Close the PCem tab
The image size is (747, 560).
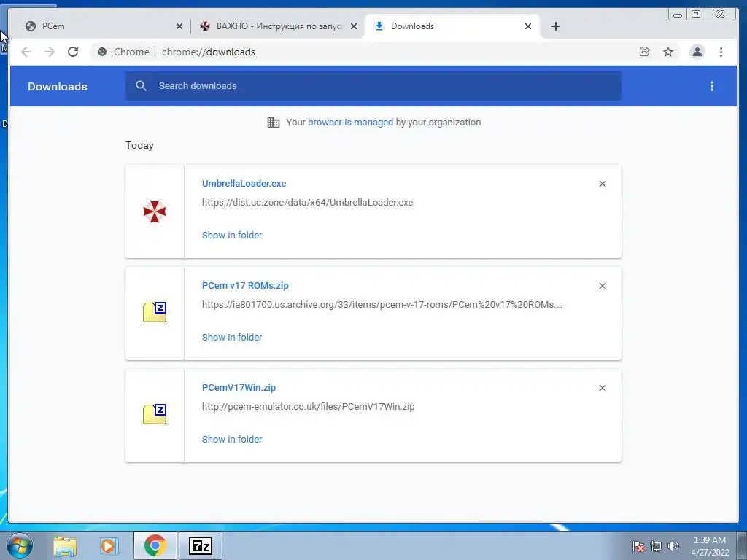(179, 26)
